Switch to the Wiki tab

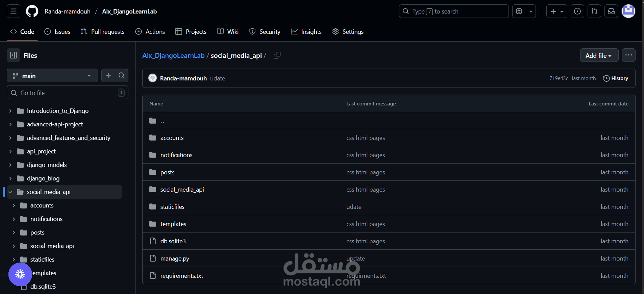228,32
